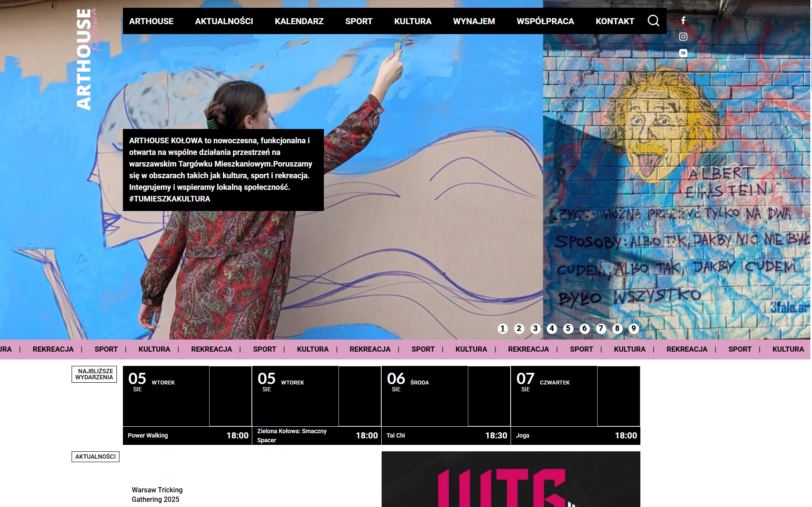Open the Tai Chi event

coord(396,435)
